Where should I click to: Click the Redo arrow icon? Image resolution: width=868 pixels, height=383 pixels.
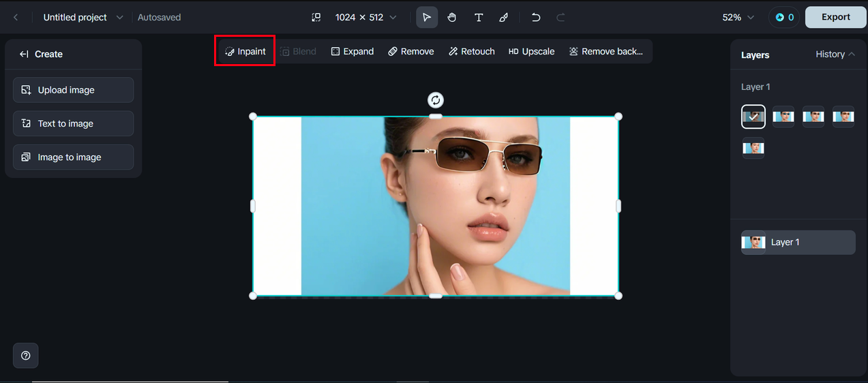[560, 17]
